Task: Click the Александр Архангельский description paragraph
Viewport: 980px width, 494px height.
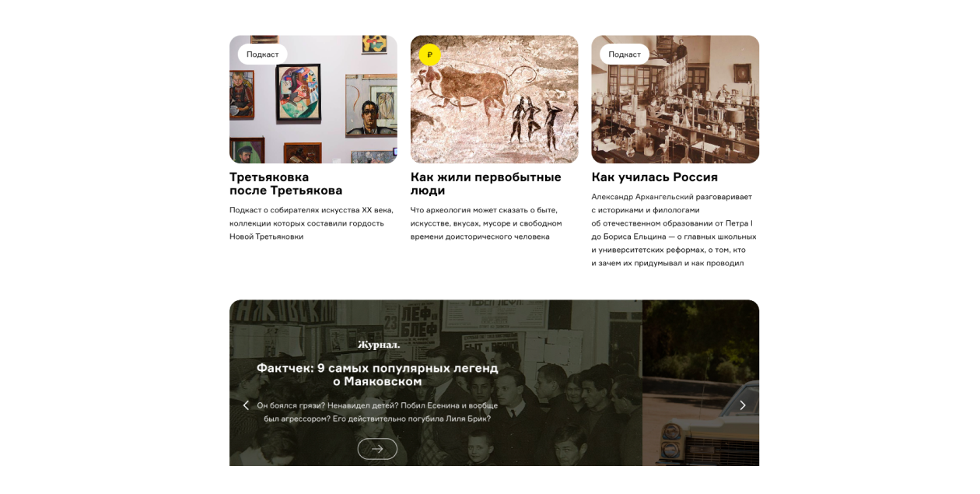Action: pos(674,229)
